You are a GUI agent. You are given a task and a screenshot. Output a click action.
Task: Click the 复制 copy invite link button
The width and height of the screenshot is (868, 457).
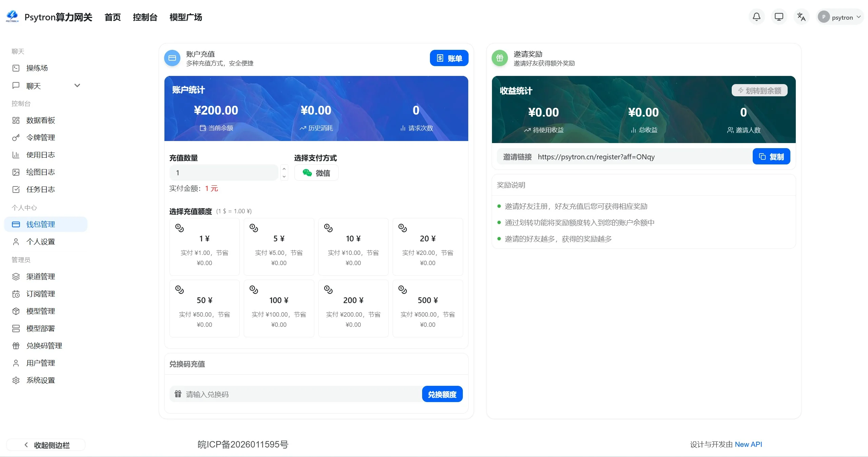pos(771,156)
